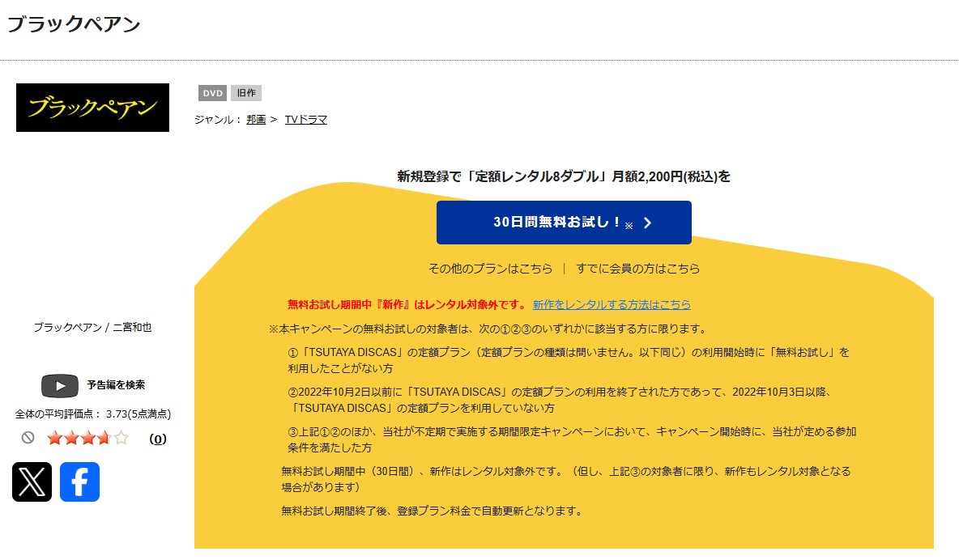The image size is (959, 560).
Task: Open the 邦画 genre link
Action: pyautogui.click(x=256, y=120)
